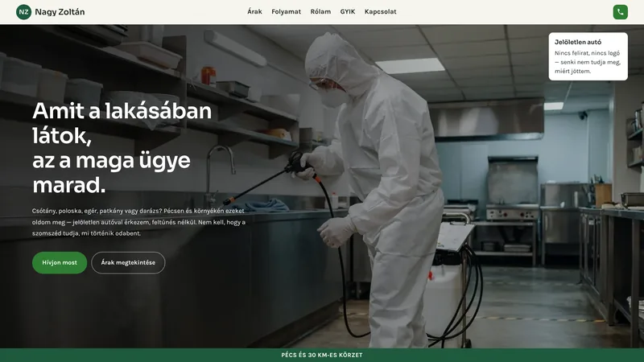Open the Árak menu item
The width and height of the screenshot is (644, 362).
click(x=254, y=11)
